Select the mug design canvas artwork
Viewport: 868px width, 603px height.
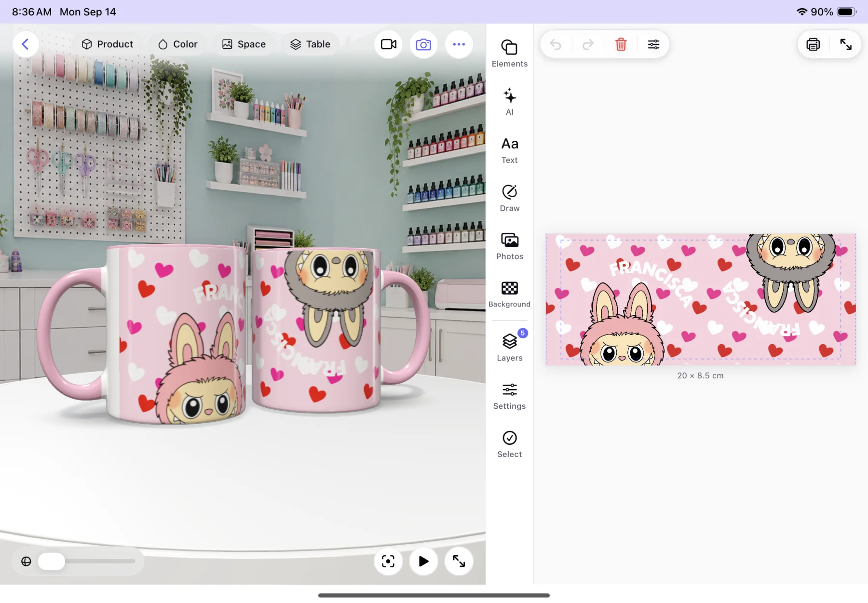tap(701, 299)
